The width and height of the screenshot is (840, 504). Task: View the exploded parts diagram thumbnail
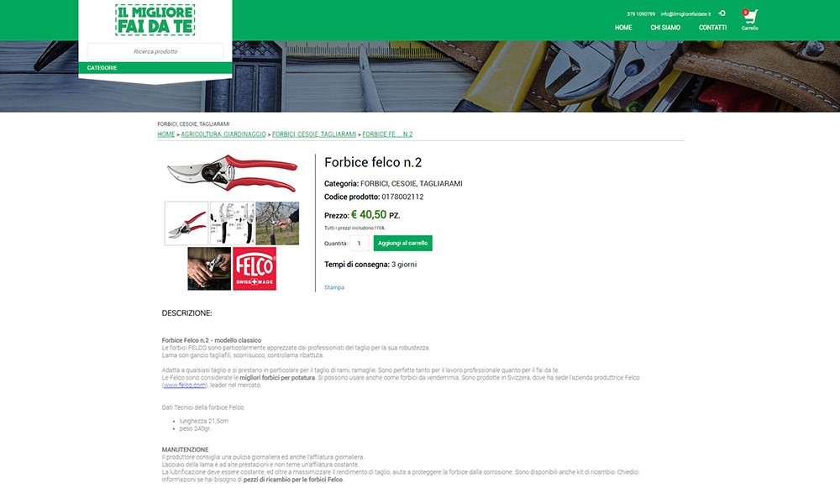232,223
